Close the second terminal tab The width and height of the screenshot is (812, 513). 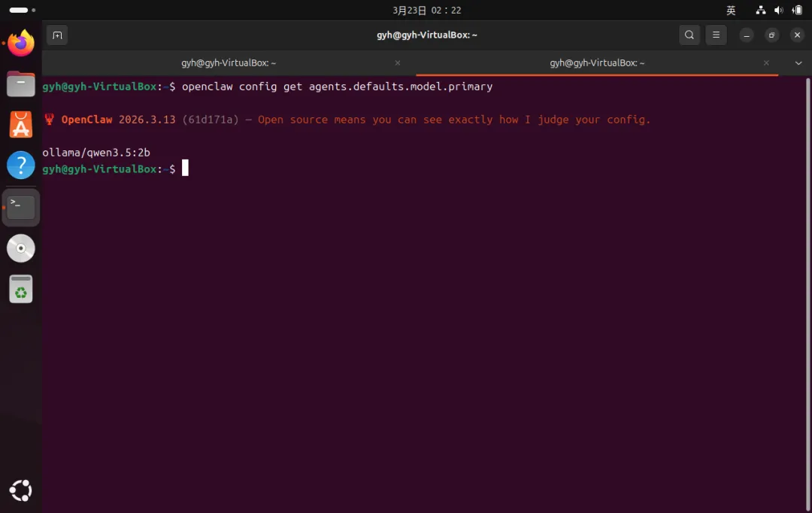(766, 62)
